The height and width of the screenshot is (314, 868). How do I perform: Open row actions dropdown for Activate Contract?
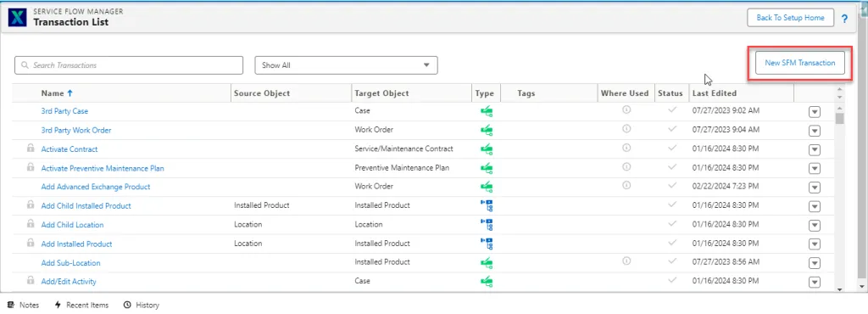point(814,150)
